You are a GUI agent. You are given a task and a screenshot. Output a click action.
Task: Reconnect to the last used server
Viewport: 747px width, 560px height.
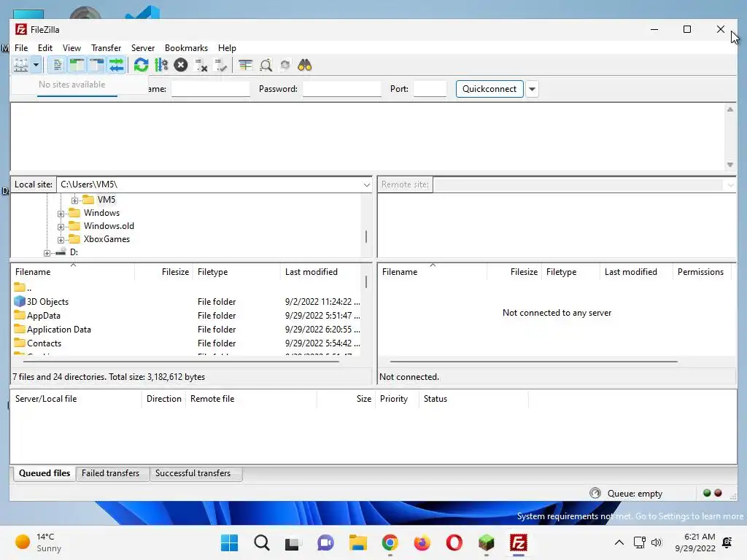[x=220, y=65]
